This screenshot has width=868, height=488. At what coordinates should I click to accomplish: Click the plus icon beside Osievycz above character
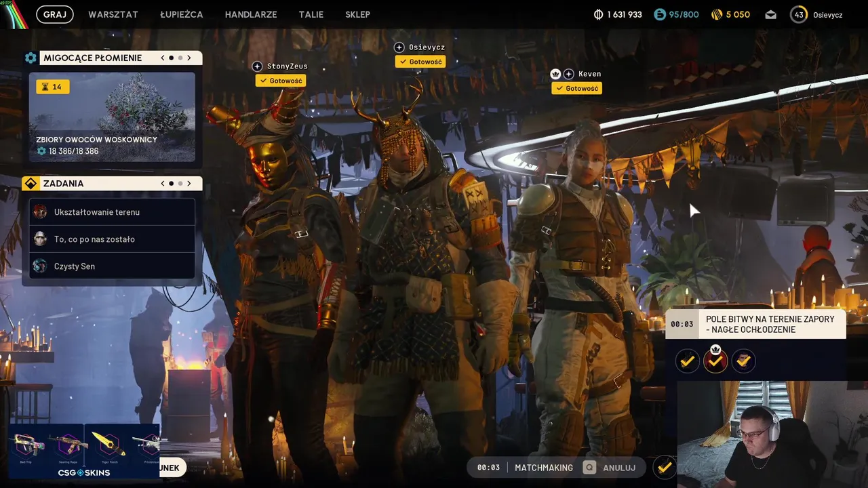(399, 47)
